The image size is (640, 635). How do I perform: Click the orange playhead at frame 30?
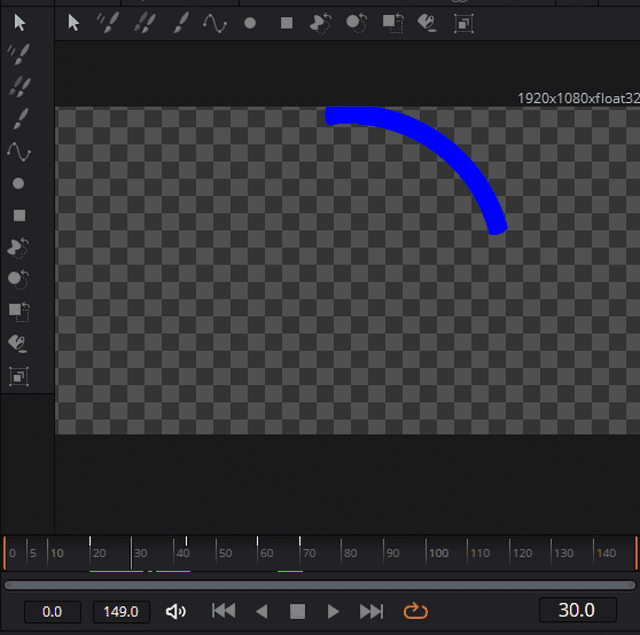pos(131,553)
